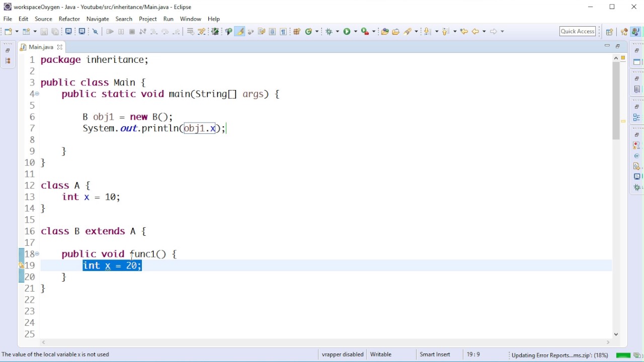
Task: Minimize the editor area
Action: click(x=607, y=46)
